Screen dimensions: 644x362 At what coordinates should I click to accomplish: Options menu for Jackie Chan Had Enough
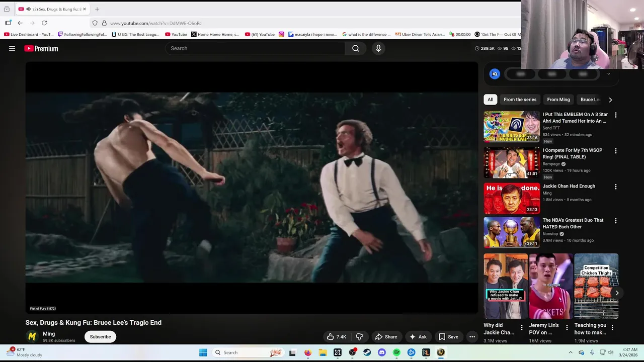click(615, 187)
